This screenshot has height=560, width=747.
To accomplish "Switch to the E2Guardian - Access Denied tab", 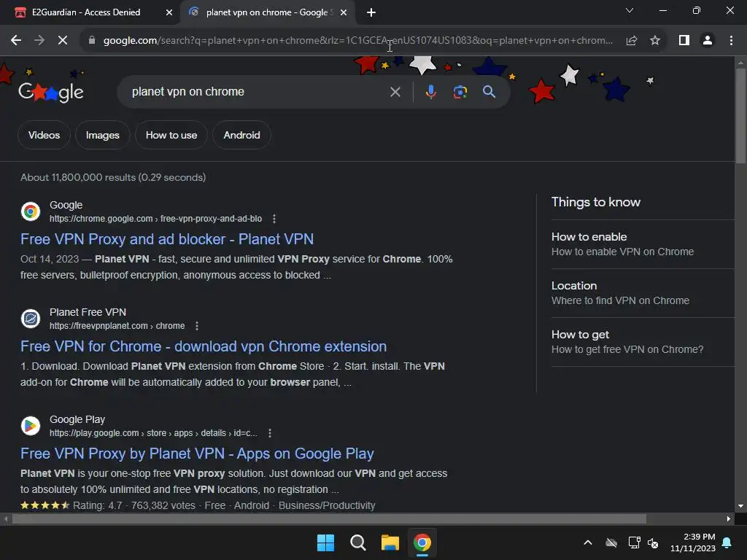I will 86,12.
